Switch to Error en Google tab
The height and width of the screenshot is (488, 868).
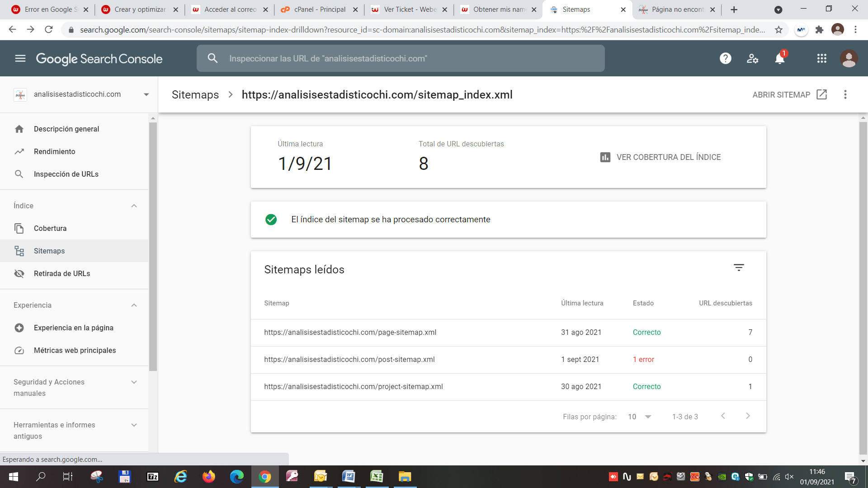(x=50, y=9)
